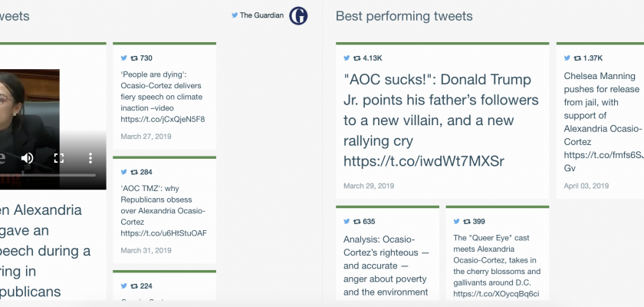Enter fullscreen on the video player
Screen dimensions: 644x307
click(58, 158)
